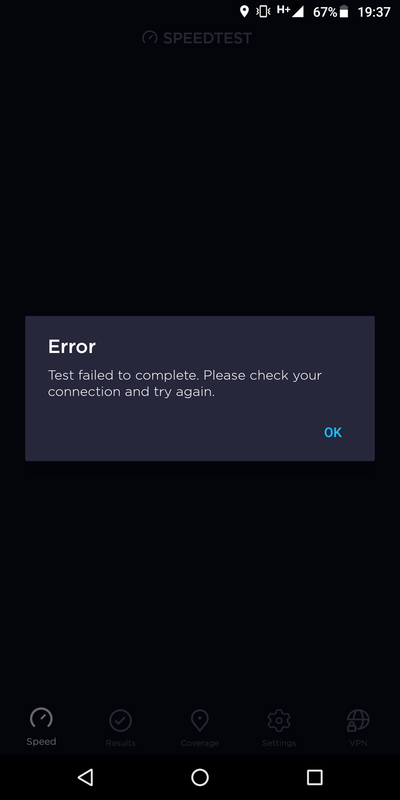Viewport: 400px width, 800px height.
Task: Tap the 'Test failed to complete' message
Action: (185, 384)
